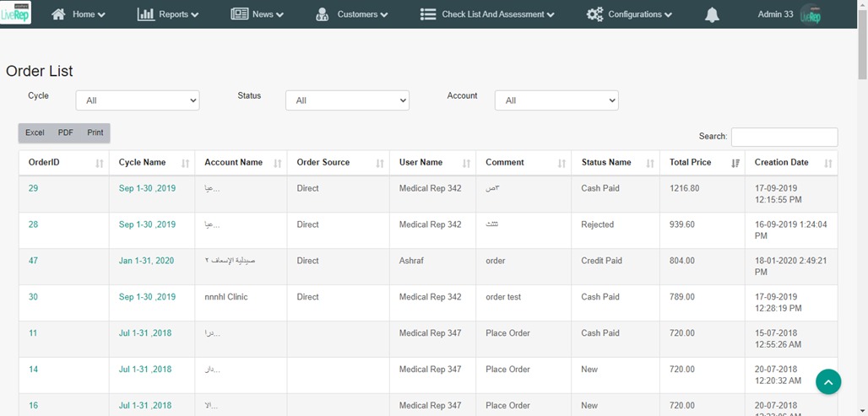Open order ID 16 link
This screenshot has width=868, height=416.
tap(33, 406)
